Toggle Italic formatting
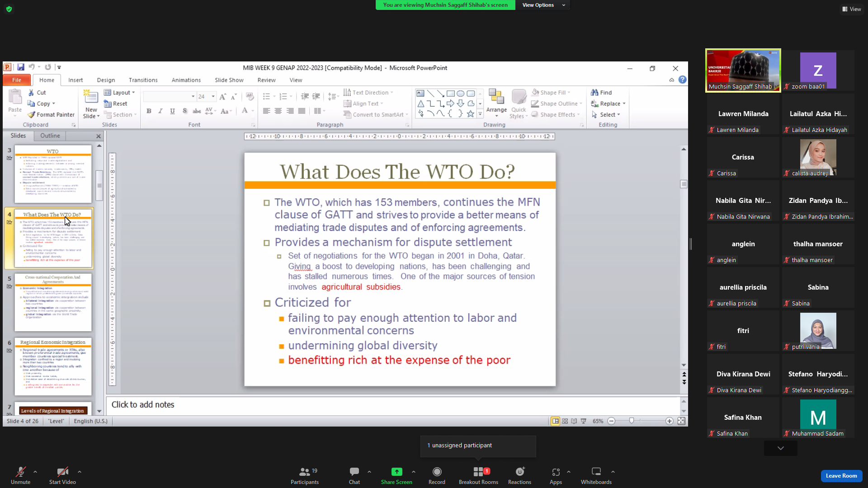This screenshot has width=868, height=488. 160,111
